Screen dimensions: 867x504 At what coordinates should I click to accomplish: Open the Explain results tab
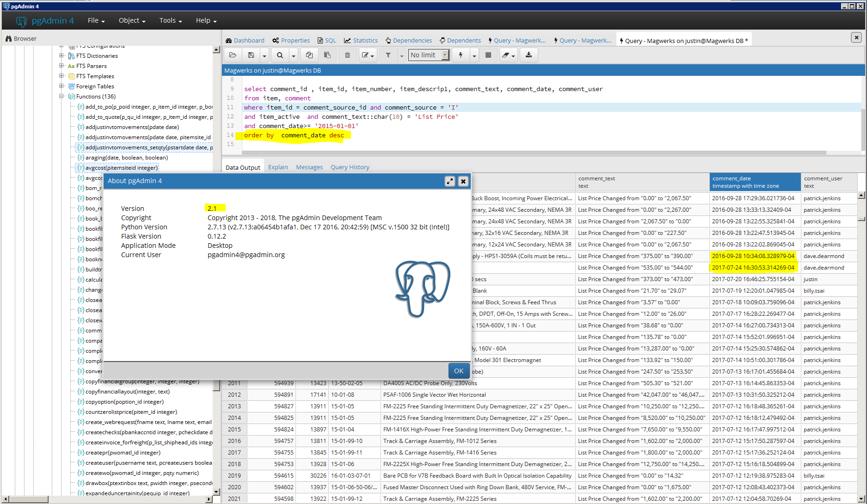pyautogui.click(x=278, y=167)
